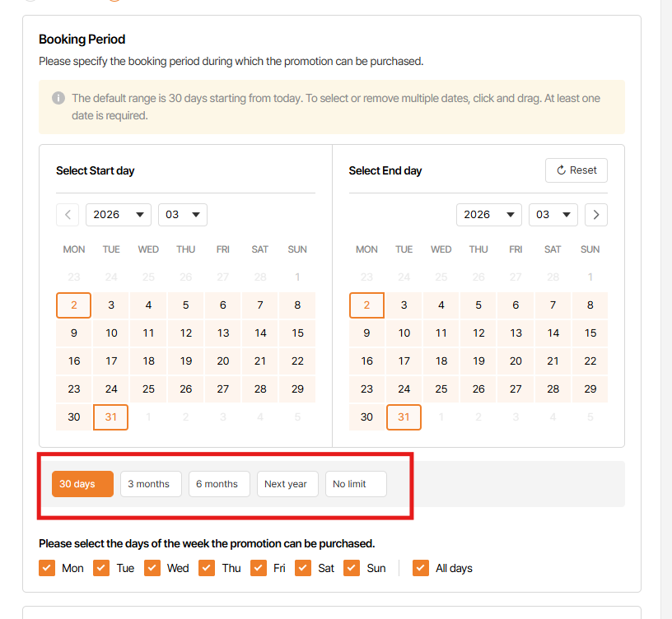
Task: Select the 6 months preset
Action: [x=219, y=484]
